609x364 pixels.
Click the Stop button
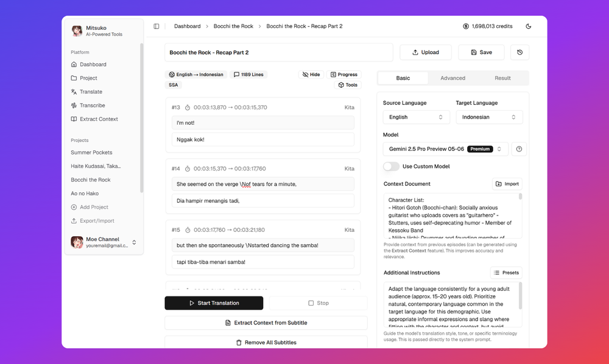pos(319,303)
